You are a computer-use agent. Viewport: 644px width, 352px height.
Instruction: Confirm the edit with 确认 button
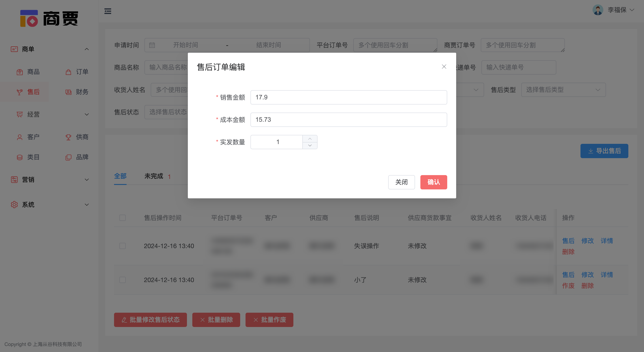pyautogui.click(x=434, y=182)
